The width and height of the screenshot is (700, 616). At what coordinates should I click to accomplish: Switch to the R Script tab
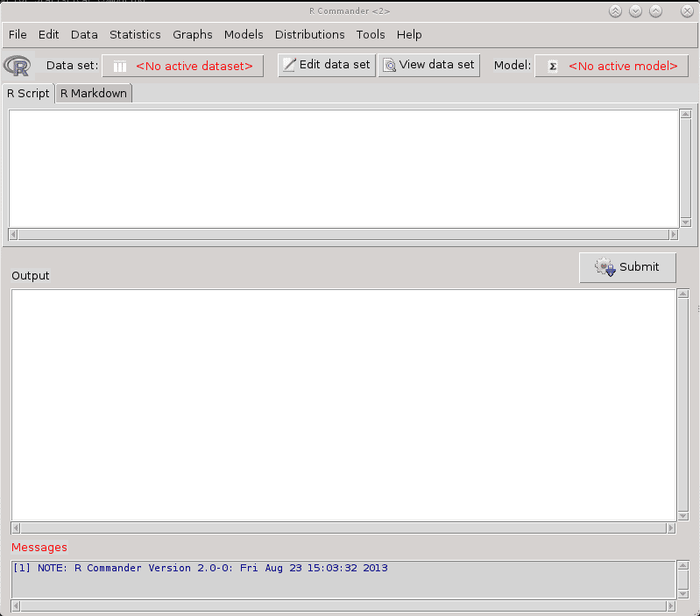28,93
